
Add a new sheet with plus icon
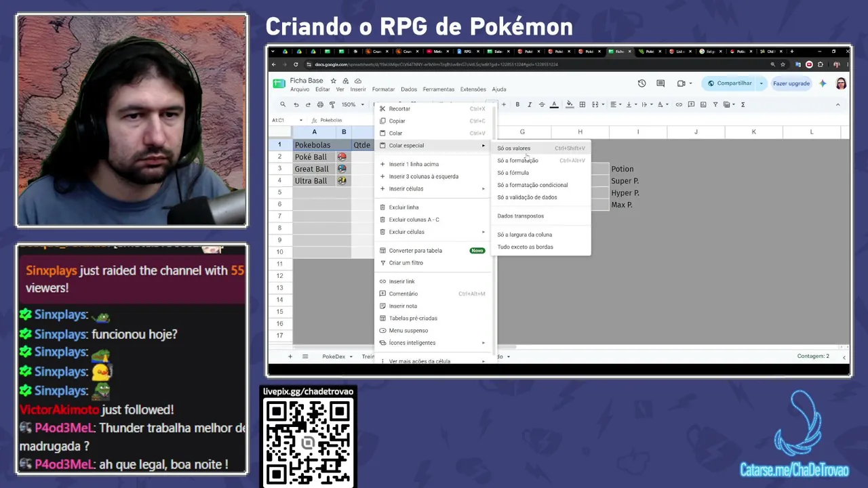[290, 357]
